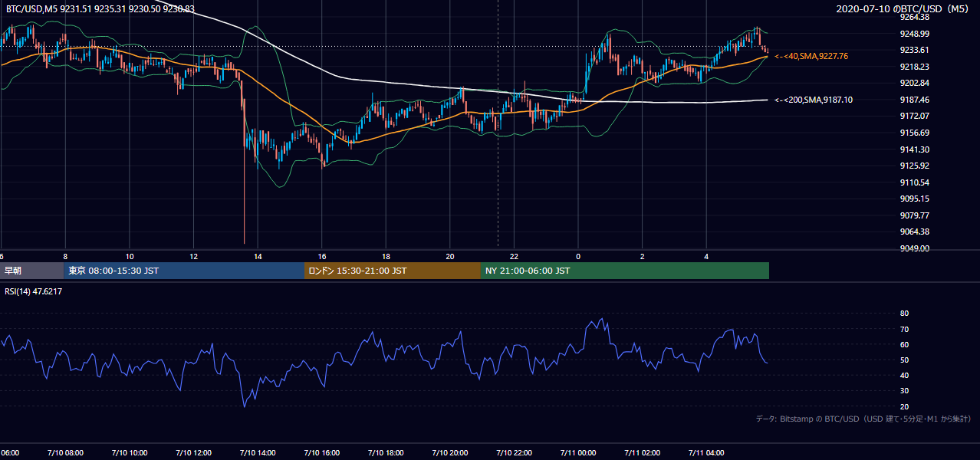Viewport: 980px width, 460px height.
Task: Click the NY 21:00-06:00 JST session bar
Action: tap(625, 271)
